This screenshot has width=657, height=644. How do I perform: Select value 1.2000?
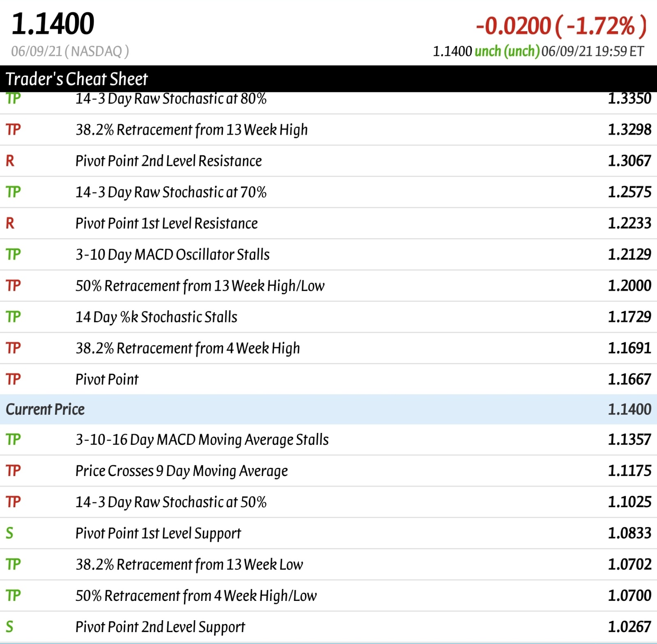(629, 286)
